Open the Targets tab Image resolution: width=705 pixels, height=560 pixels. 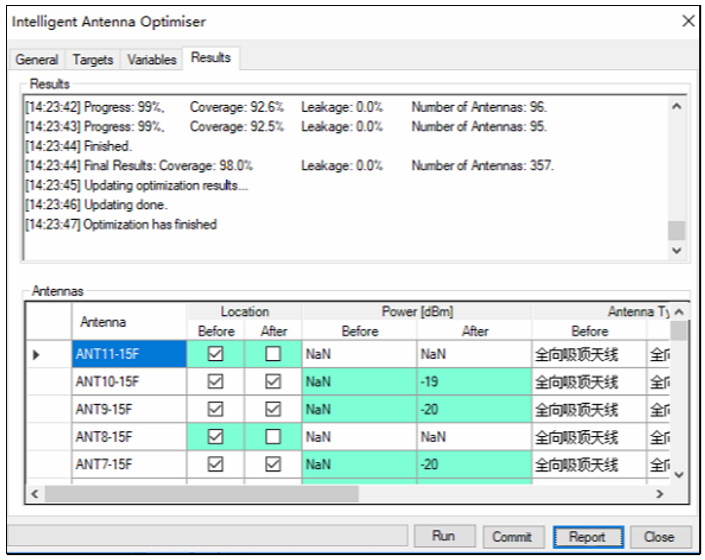93,59
